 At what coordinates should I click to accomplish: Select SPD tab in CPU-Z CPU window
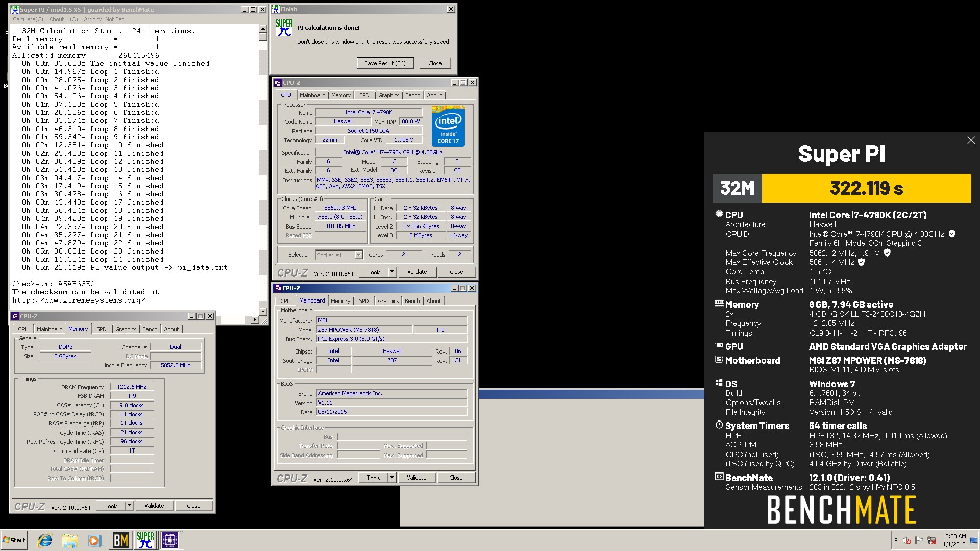coord(364,95)
